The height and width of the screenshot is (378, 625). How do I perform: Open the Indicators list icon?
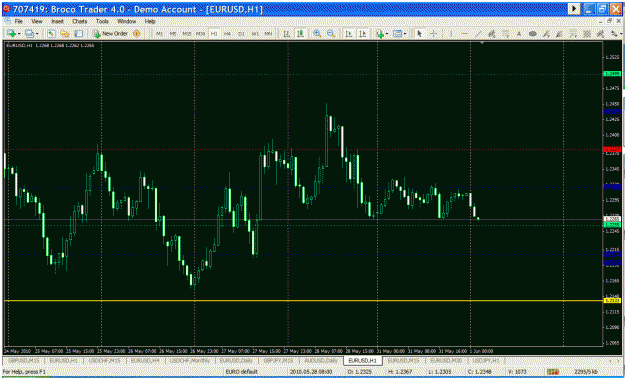pyautogui.click(x=380, y=34)
